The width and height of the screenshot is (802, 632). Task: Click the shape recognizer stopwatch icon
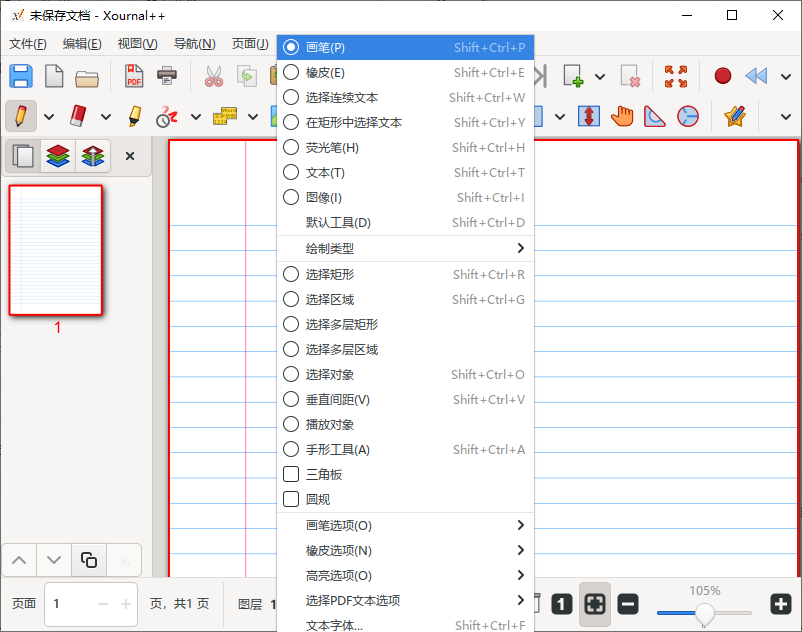pyautogui.click(x=167, y=117)
